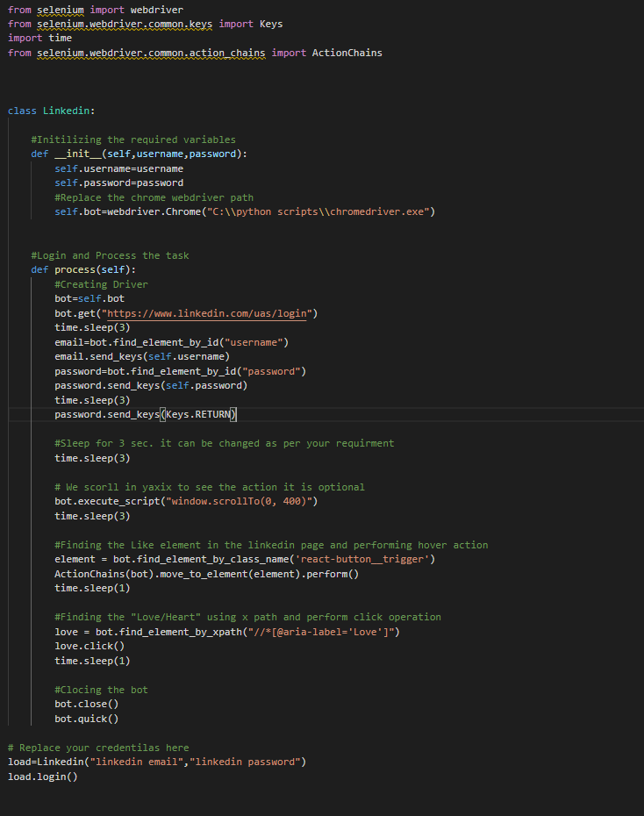Click the 'import time' line
The width and height of the screenshot is (644, 816).
pos(39,38)
